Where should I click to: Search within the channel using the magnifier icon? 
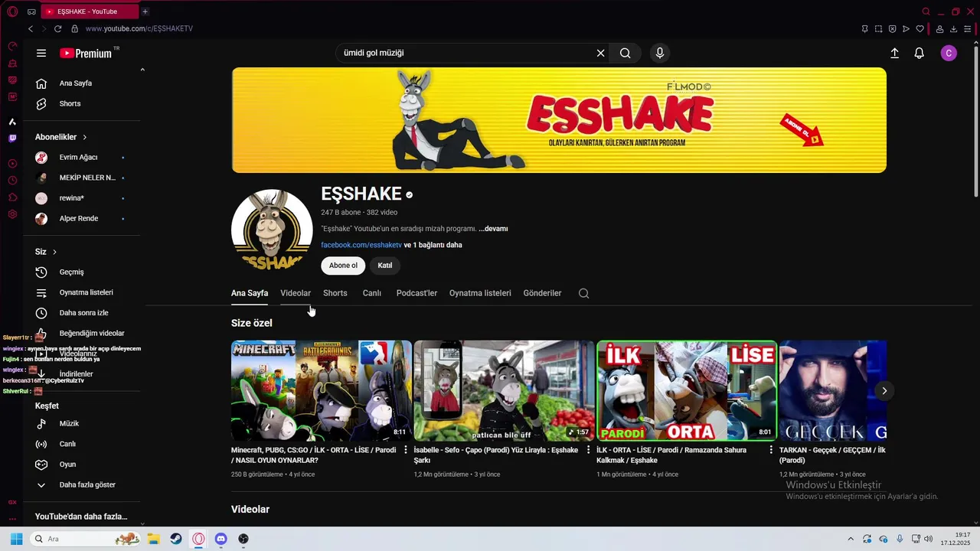pos(583,293)
